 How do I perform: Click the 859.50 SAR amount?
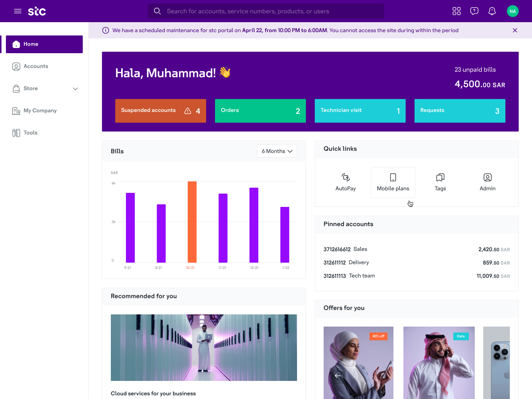coord(496,263)
